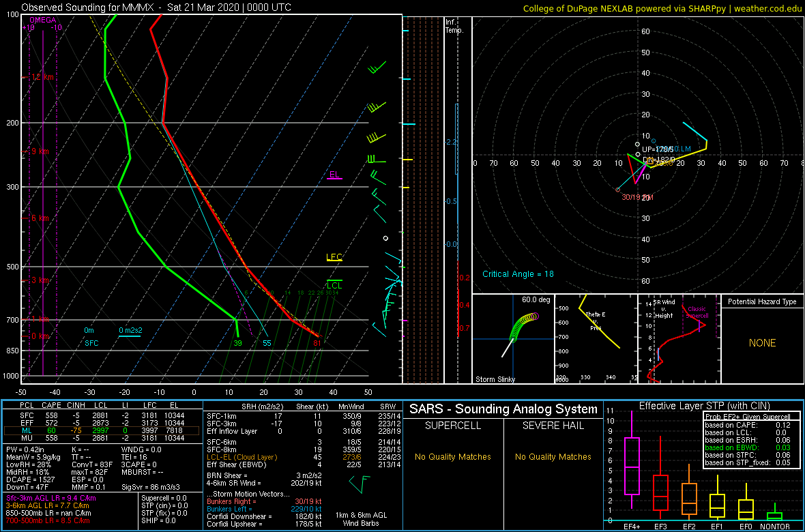Screen dimensions: 805x532
Task: Click the "SEVERE HAIL" column header
Action: click(x=554, y=426)
